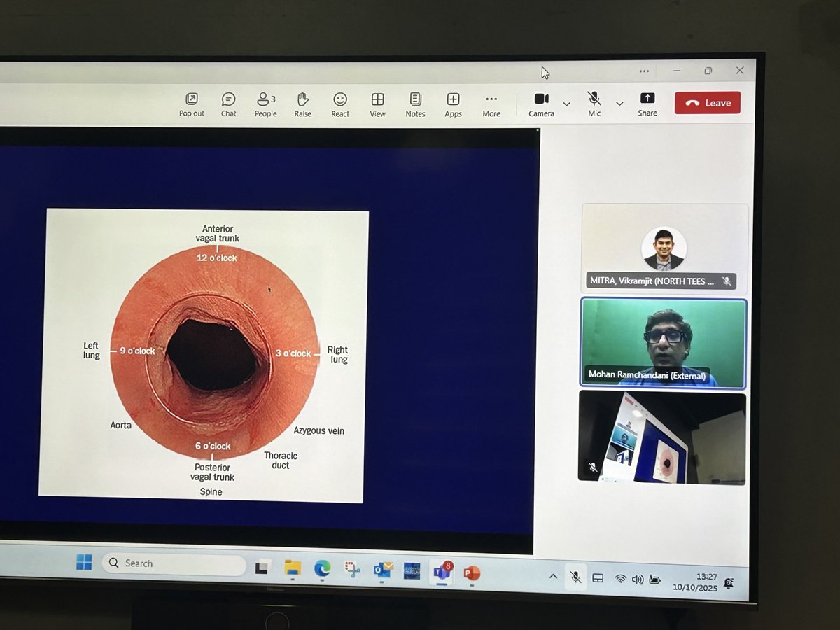Show the People list
Screen dimensions: 840x630
coord(266,105)
